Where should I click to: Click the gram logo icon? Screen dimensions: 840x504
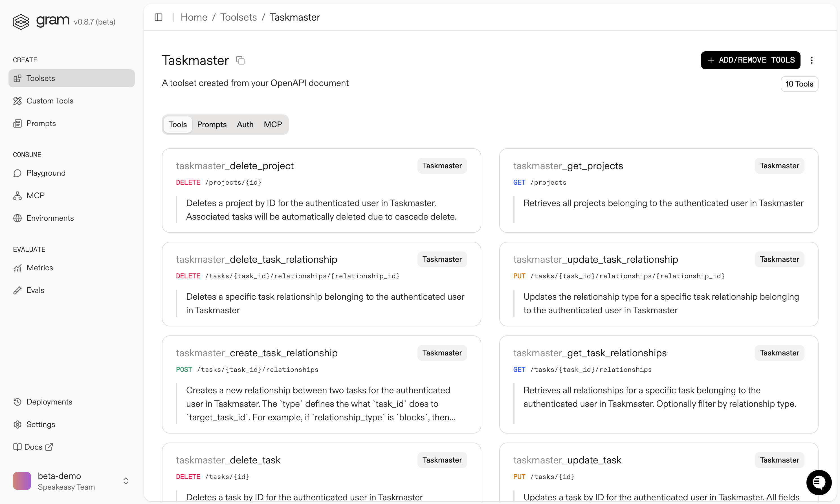21,22
